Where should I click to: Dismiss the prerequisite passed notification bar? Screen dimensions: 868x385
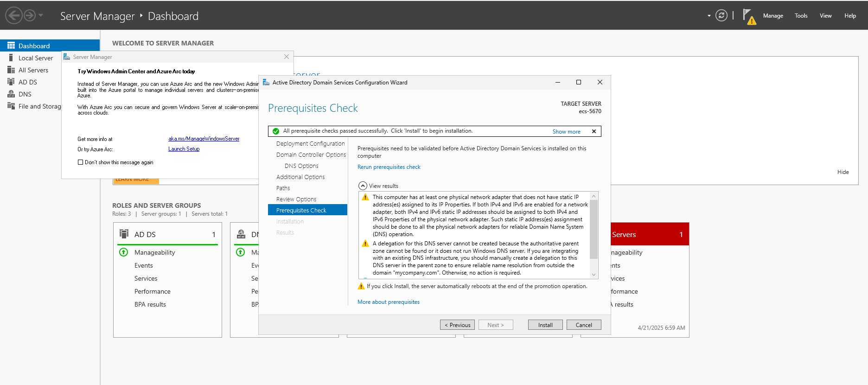pyautogui.click(x=594, y=131)
